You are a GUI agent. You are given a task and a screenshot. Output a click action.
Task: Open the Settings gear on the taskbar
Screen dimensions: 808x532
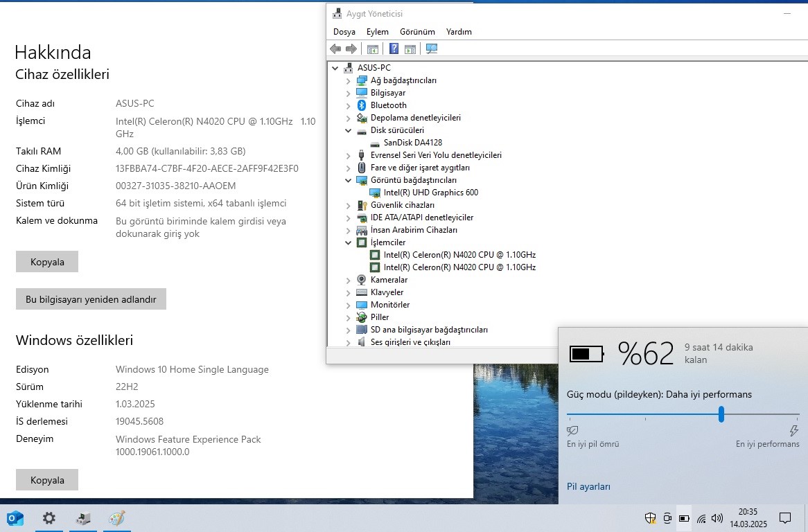tap(49, 518)
